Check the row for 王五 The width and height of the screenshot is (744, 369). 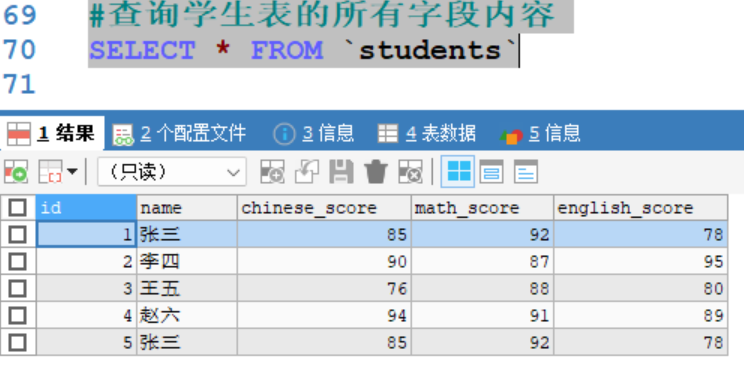point(18,288)
